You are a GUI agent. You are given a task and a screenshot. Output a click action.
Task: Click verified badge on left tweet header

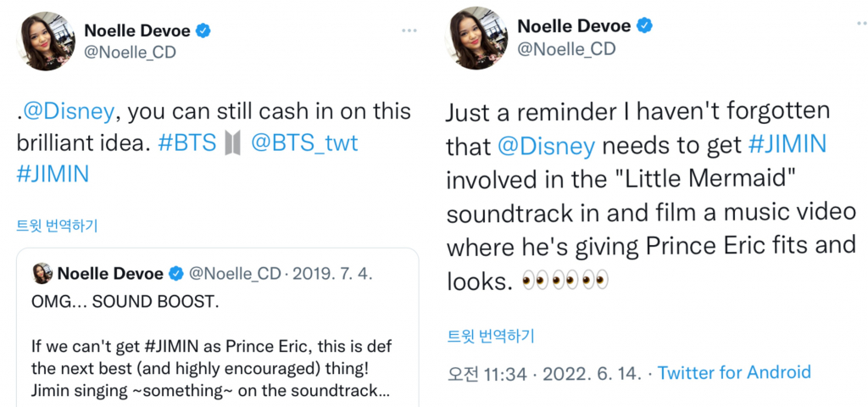203,31
